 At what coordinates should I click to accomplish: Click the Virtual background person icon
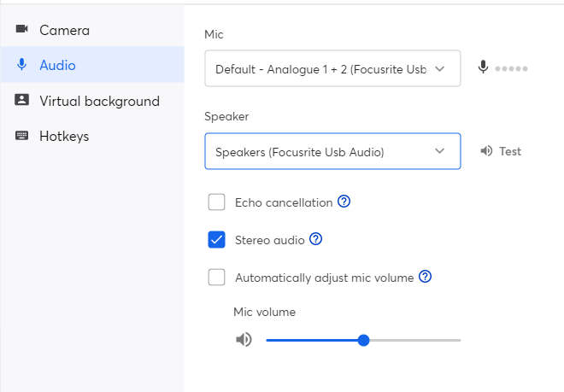[22, 101]
